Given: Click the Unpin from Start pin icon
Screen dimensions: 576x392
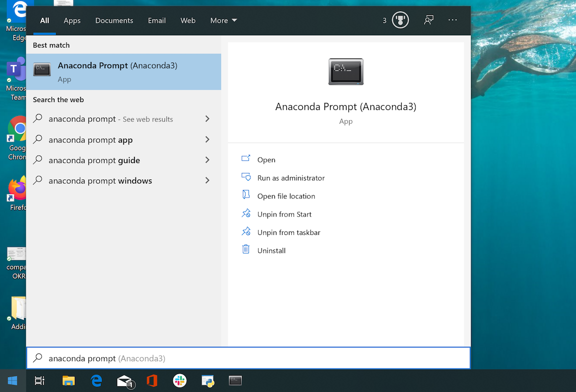Looking at the screenshot, I should pos(246,213).
